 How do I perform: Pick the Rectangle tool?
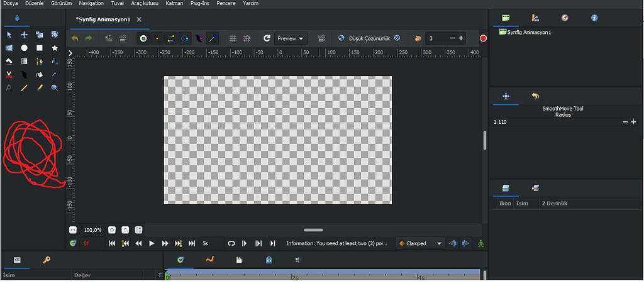pyautogui.click(x=40, y=48)
